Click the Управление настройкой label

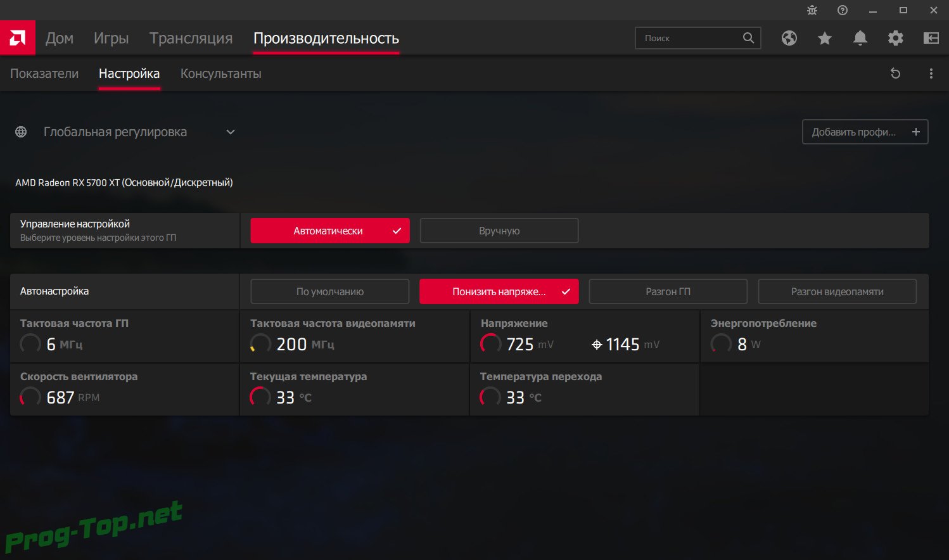pyautogui.click(x=75, y=224)
